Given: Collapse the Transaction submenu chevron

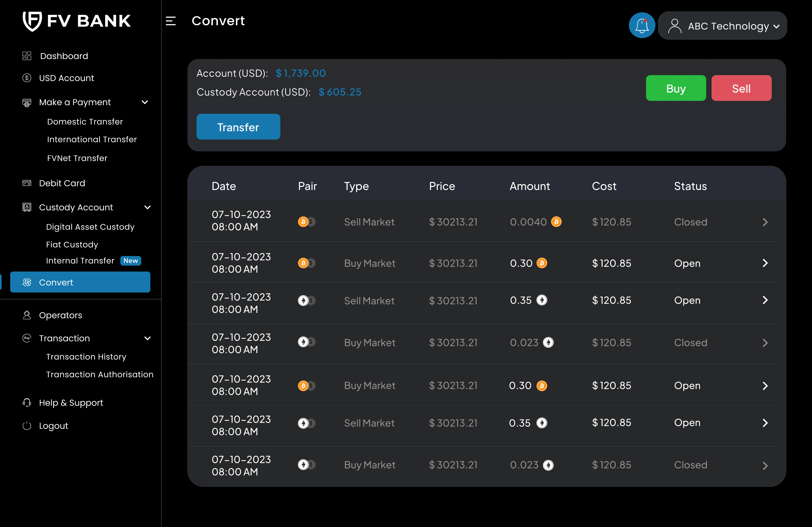Looking at the screenshot, I should tap(147, 338).
